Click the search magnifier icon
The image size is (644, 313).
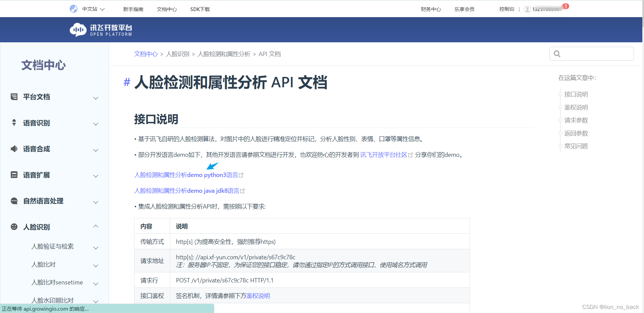tap(557, 54)
